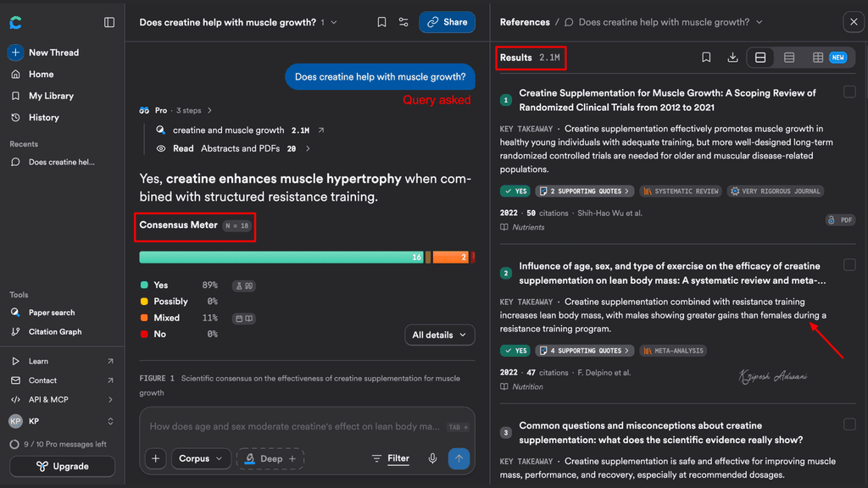This screenshot has height=488, width=868.
Task: Click the Upgrade button
Action: pyautogui.click(x=62, y=467)
